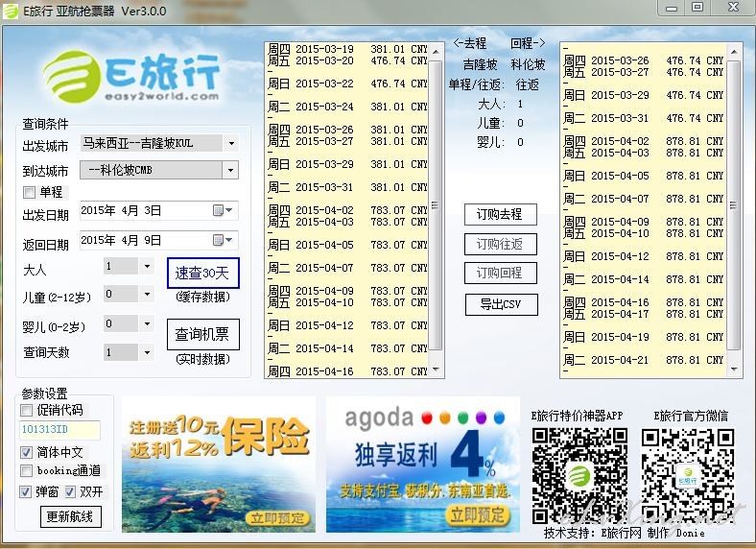Click the 速查30天 button
Screen dimensions: 756x549
(203, 273)
